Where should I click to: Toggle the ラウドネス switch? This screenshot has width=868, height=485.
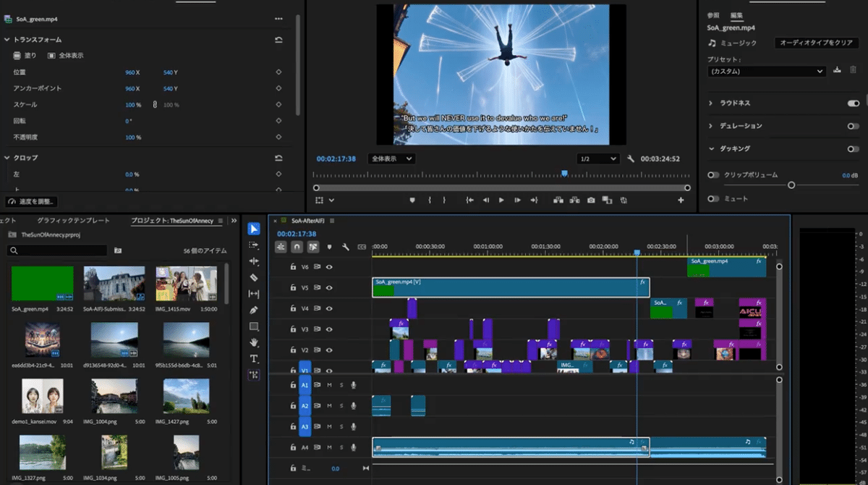click(854, 104)
